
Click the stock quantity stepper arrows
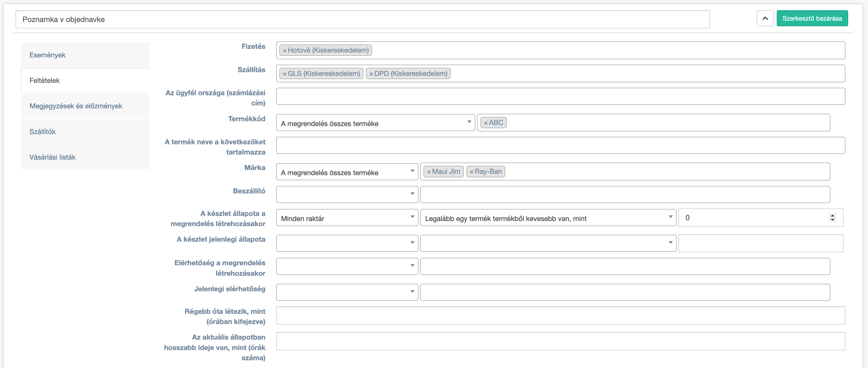click(832, 218)
